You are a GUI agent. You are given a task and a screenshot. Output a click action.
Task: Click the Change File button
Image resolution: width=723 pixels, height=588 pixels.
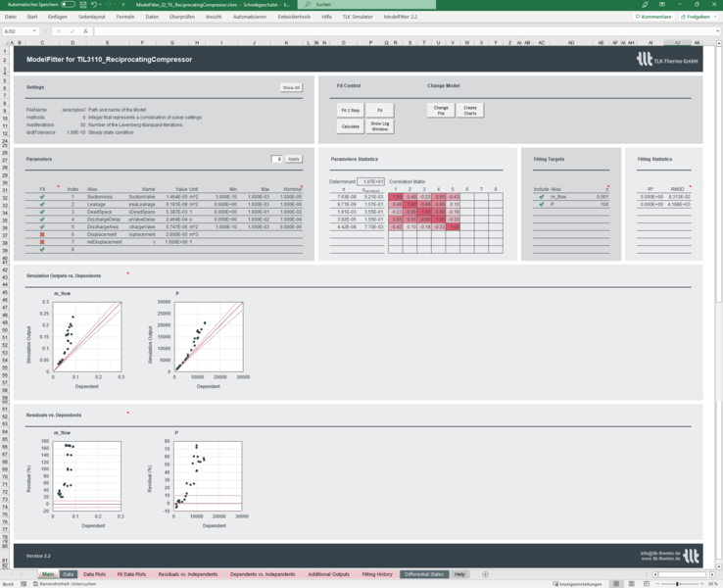coord(441,110)
